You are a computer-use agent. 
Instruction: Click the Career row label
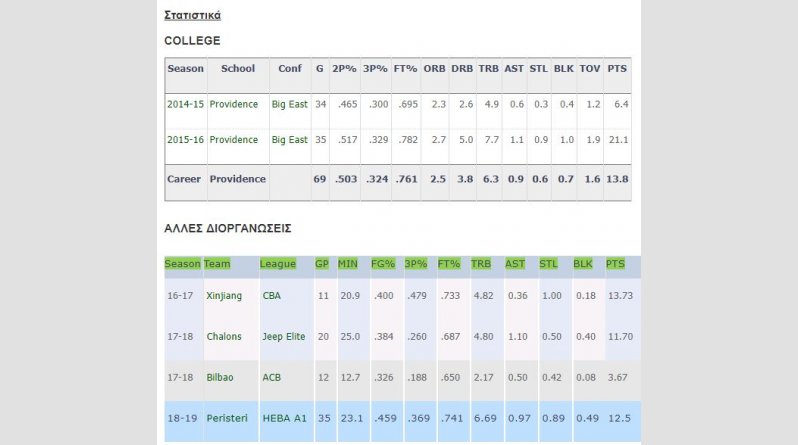pyautogui.click(x=184, y=179)
